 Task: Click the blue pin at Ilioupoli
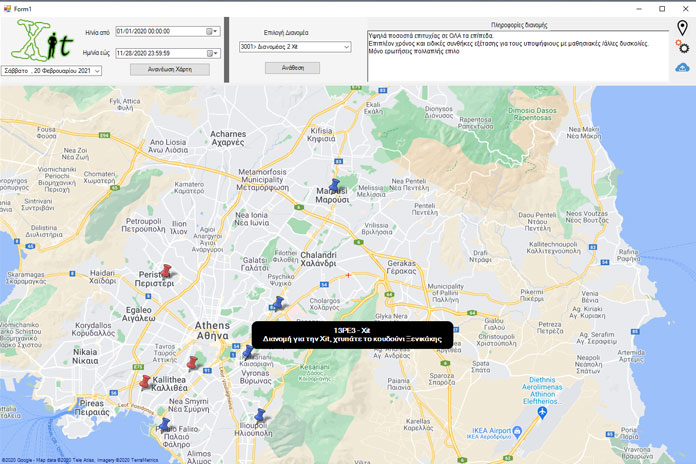coord(261,415)
